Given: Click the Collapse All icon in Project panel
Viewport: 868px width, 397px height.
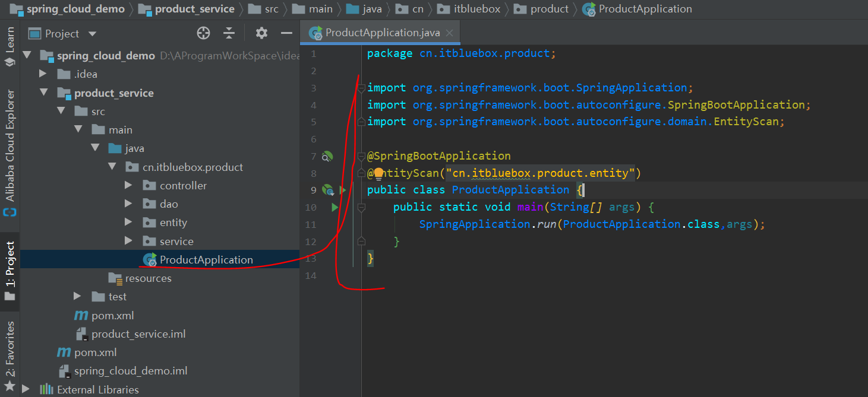Looking at the screenshot, I should (x=229, y=33).
